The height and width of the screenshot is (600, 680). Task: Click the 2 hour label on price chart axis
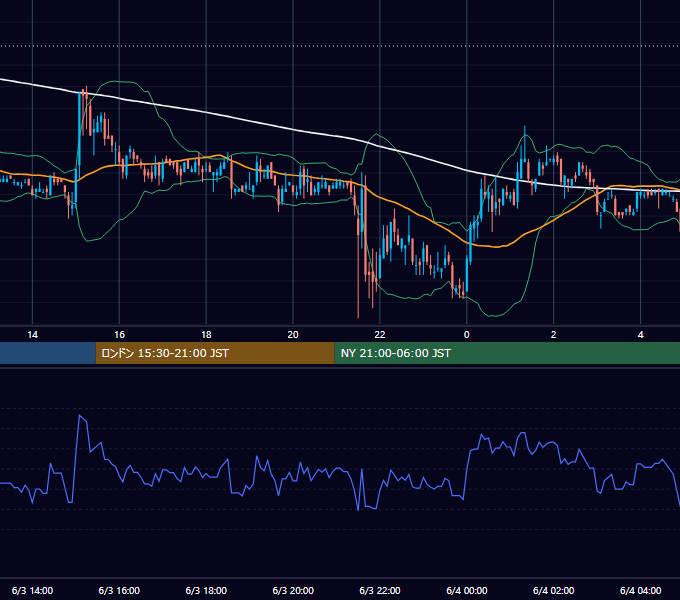pyautogui.click(x=554, y=335)
